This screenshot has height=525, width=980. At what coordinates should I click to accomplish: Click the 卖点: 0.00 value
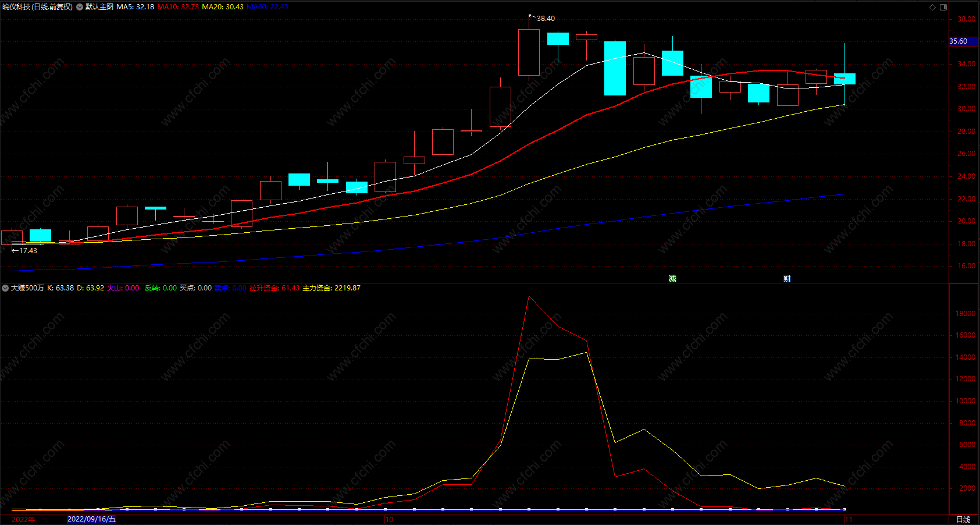point(231,288)
